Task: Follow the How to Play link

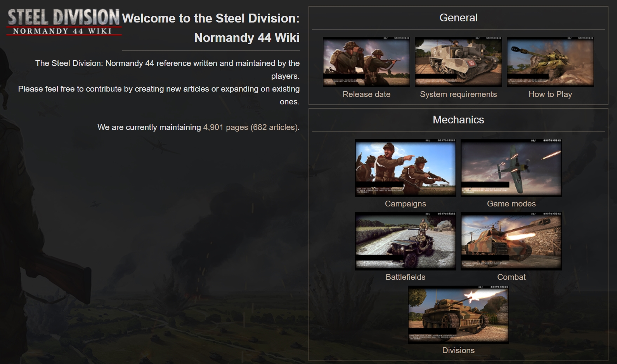Action: pyautogui.click(x=550, y=94)
